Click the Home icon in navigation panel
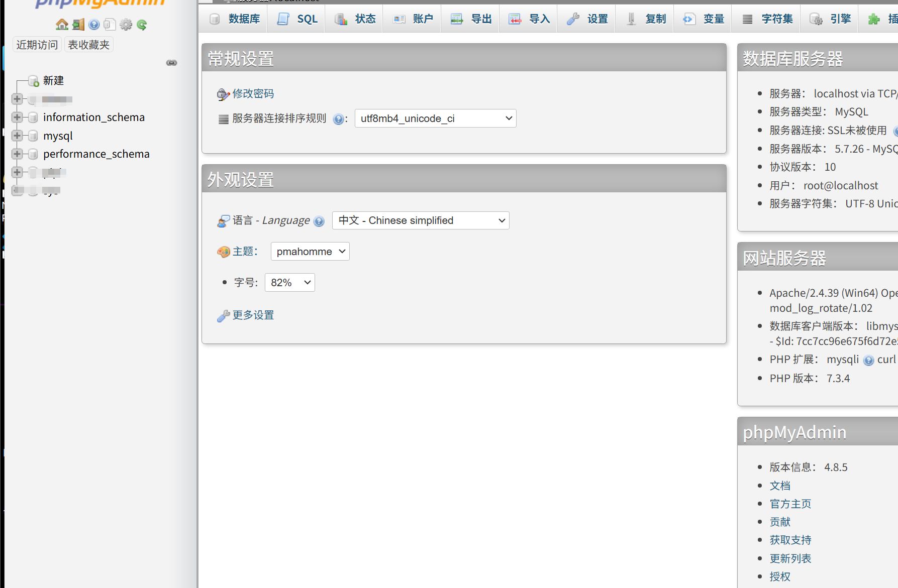Screen dimensions: 898x588 62,24
